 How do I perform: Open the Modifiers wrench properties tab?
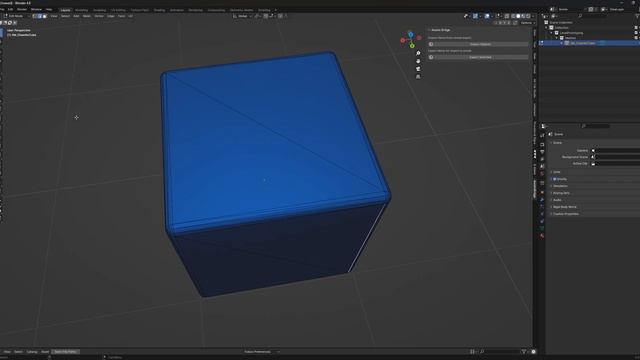click(542, 200)
